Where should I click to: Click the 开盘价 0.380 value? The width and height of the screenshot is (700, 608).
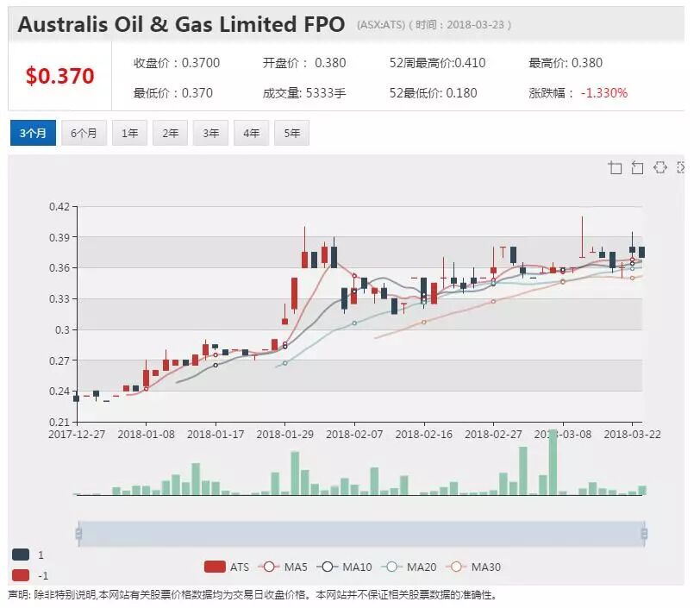tap(304, 63)
